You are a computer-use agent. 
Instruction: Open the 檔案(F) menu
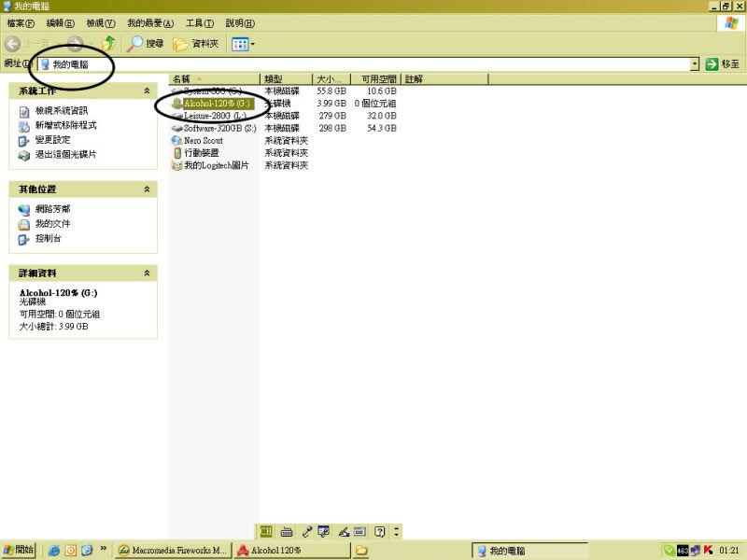point(21,22)
